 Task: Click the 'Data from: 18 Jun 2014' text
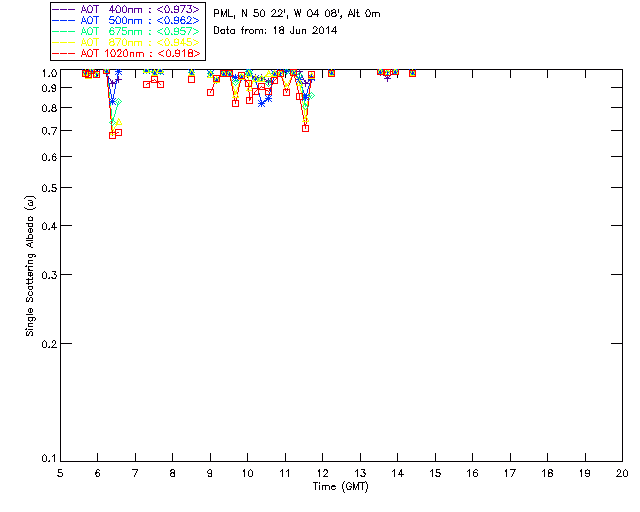coord(275,30)
